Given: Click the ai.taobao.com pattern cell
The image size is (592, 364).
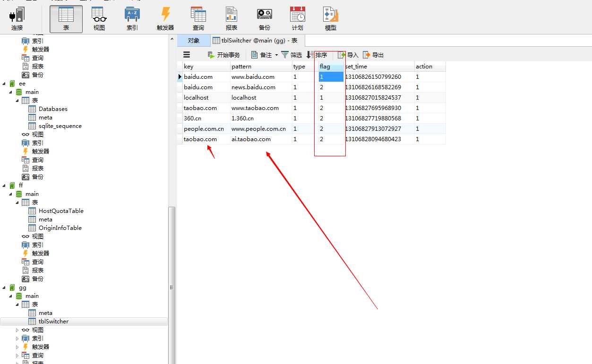Looking at the screenshot, I should [x=261, y=139].
